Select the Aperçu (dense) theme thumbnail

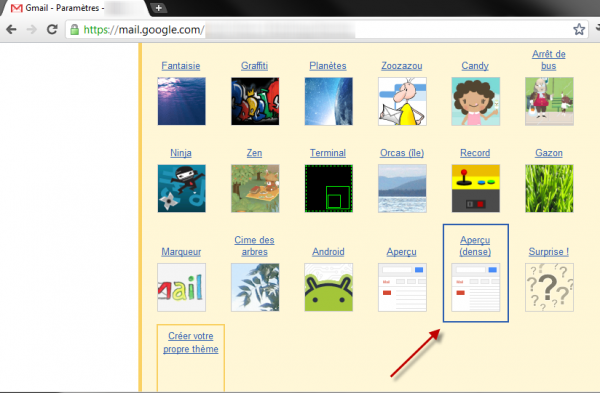coord(476,287)
